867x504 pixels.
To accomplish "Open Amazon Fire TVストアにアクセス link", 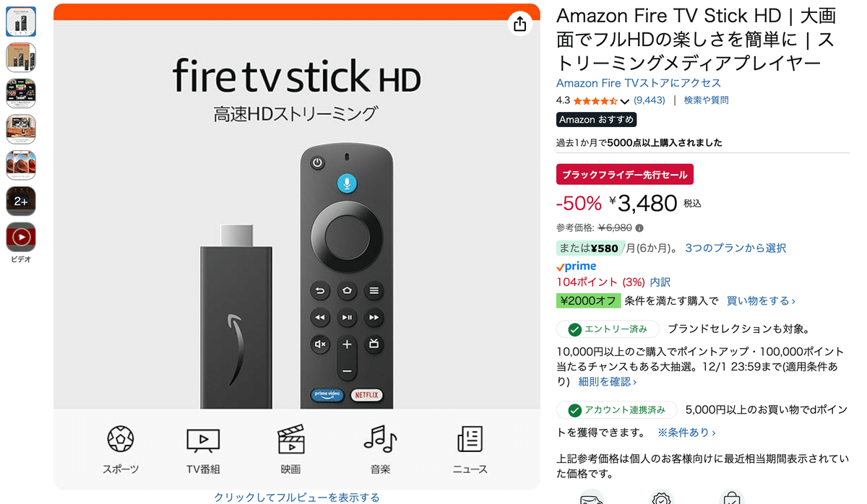I will point(639,83).
